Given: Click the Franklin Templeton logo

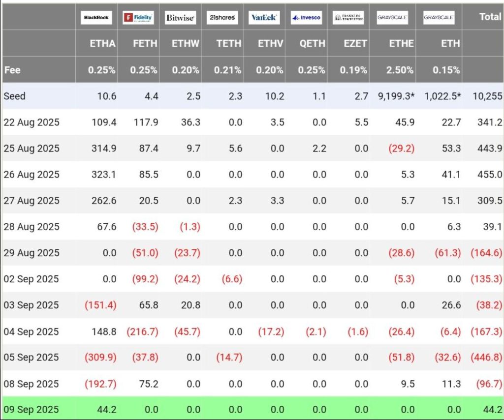Looking at the screenshot, I should [347, 17].
